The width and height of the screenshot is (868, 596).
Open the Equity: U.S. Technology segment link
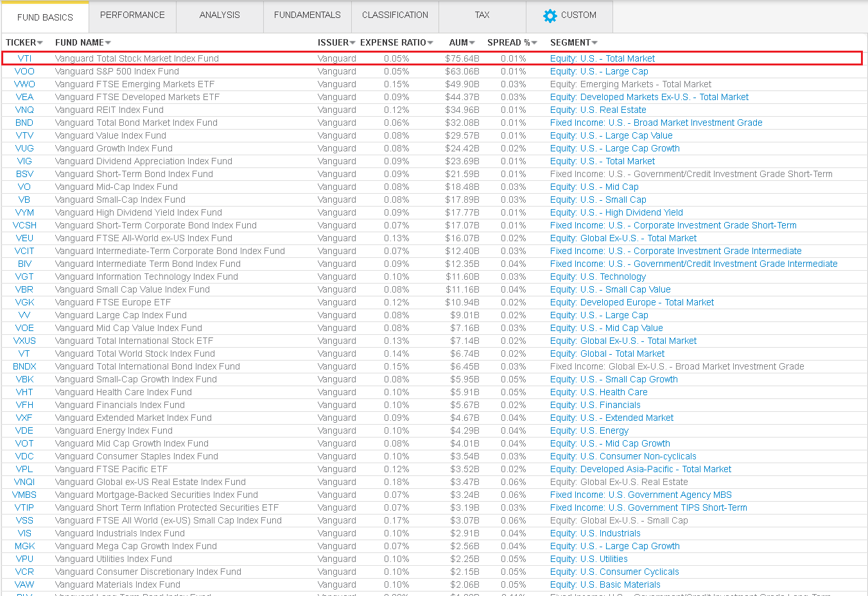[598, 277]
